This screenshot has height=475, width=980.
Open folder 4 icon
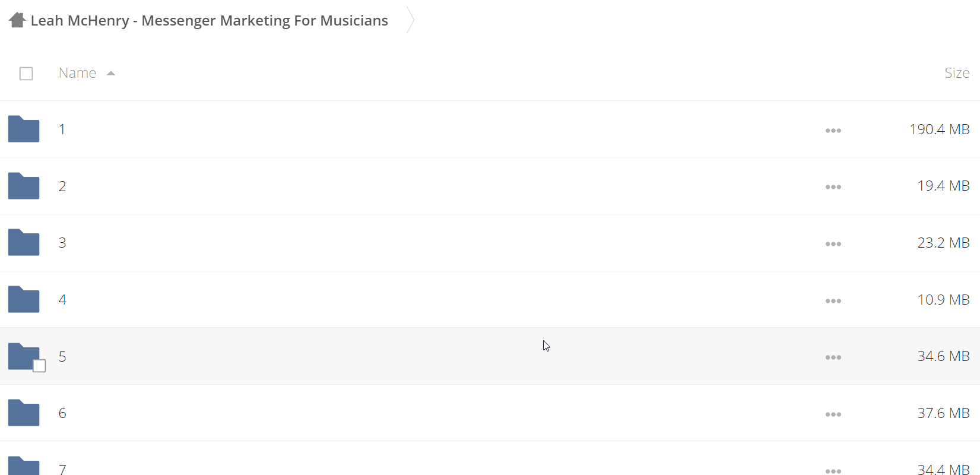click(24, 299)
